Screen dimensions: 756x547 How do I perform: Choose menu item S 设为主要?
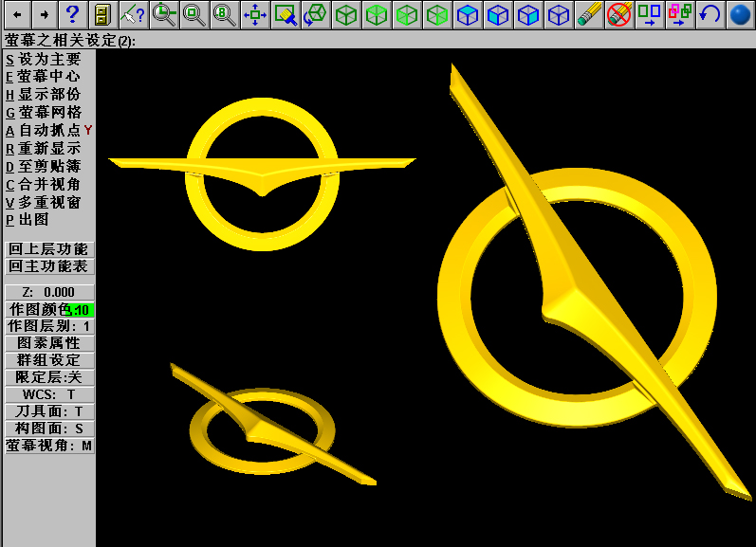(44, 60)
